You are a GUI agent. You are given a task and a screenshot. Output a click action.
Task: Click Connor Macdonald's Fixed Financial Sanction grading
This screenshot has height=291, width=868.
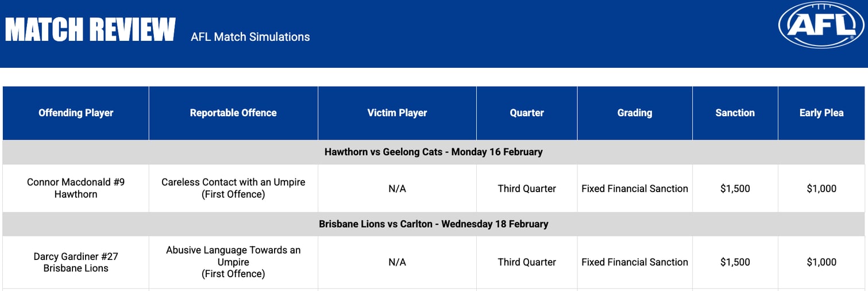pyautogui.click(x=635, y=189)
